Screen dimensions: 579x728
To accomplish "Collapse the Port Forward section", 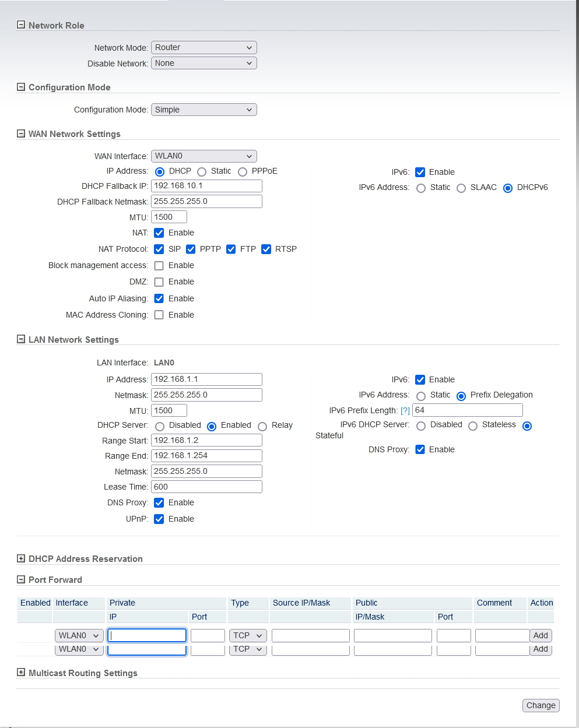I will tap(21, 579).
